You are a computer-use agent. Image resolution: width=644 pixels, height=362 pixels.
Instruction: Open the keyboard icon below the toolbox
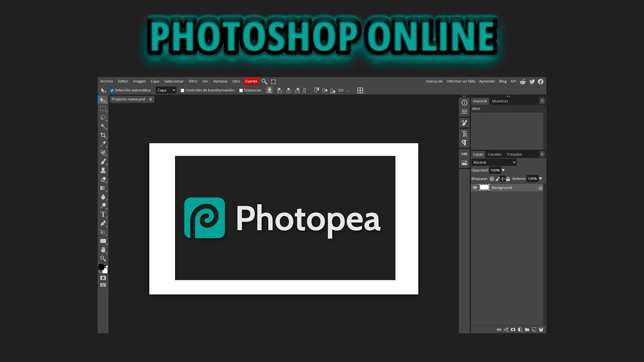click(103, 285)
